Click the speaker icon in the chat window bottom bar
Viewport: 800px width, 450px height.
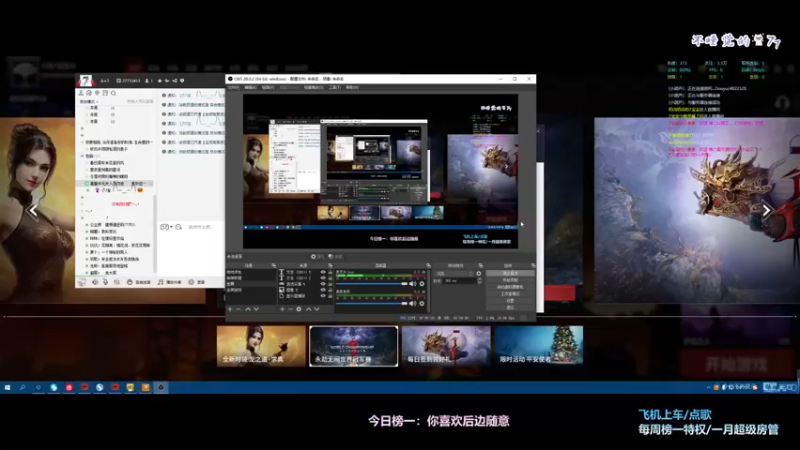click(95, 282)
